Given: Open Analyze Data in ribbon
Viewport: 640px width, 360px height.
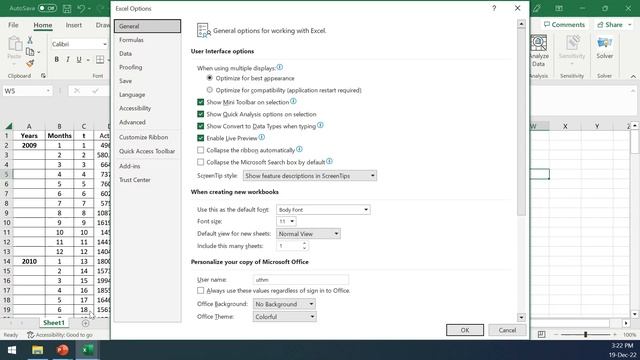Looking at the screenshot, I should click(538, 51).
